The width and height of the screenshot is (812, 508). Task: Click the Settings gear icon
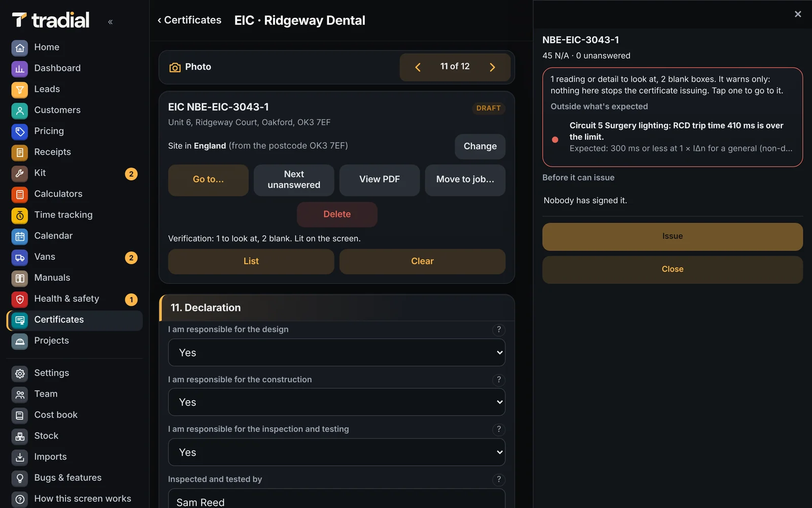point(20,373)
